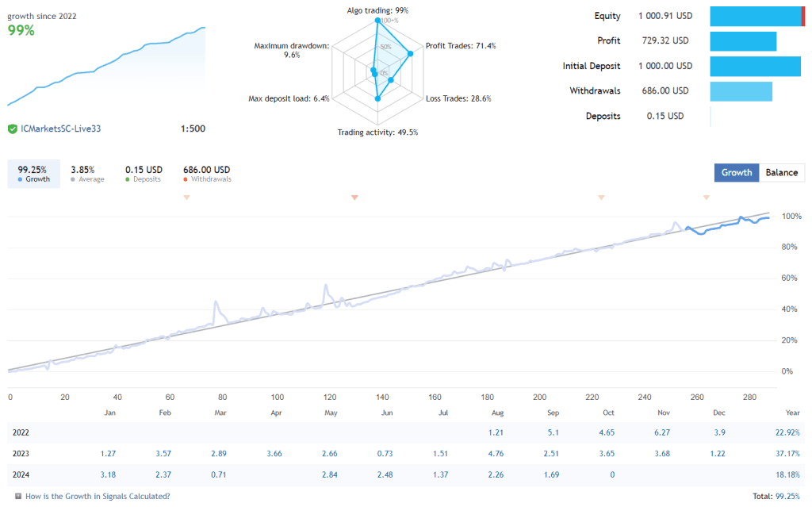812x507 pixels.
Task: Click the blue Growth legend dot
Action: (x=19, y=179)
